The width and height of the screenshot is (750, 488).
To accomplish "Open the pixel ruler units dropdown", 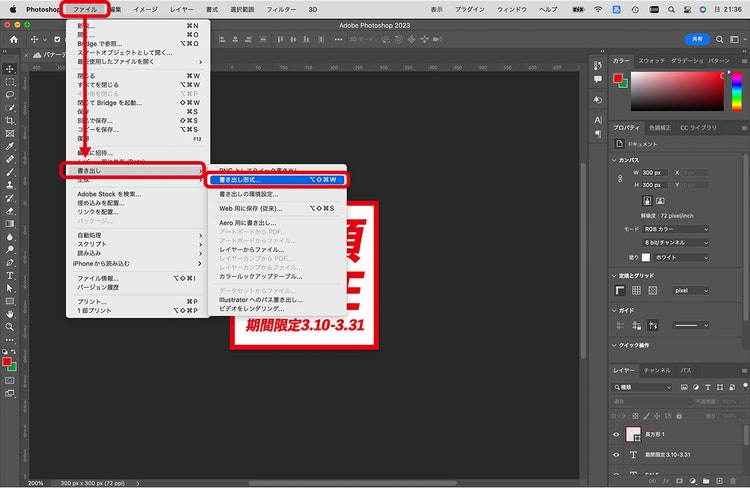I will coord(691,290).
